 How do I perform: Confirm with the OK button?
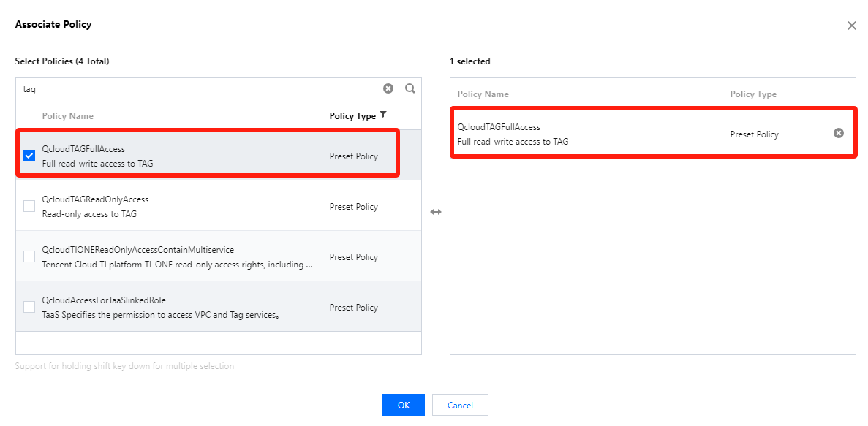[x=403, y=405]
